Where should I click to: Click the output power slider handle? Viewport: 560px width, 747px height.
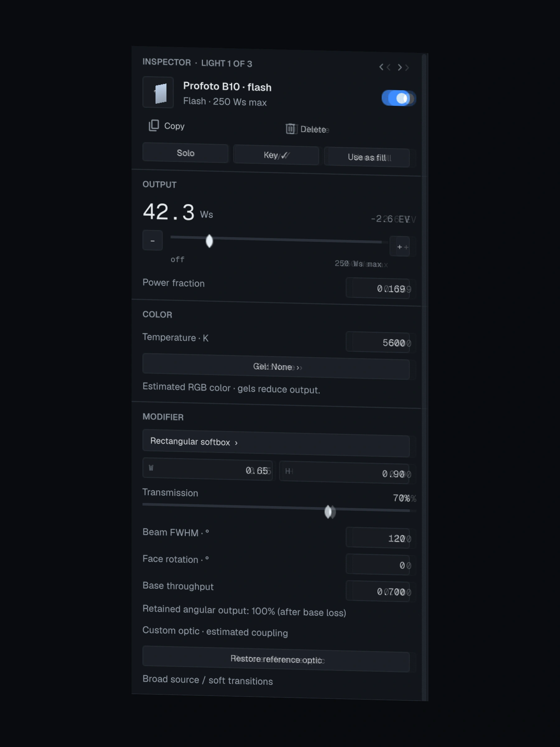[209, 241]
